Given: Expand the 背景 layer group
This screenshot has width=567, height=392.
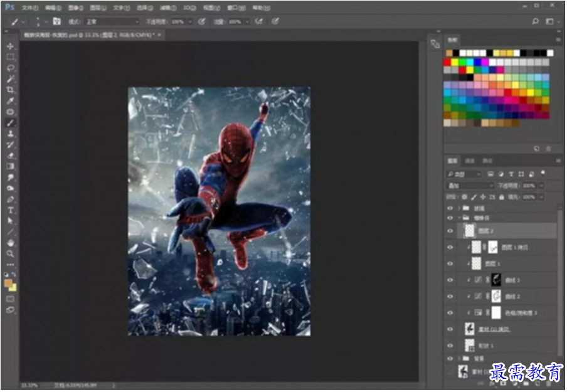Looking at the screenshot, I should point(459,358).
